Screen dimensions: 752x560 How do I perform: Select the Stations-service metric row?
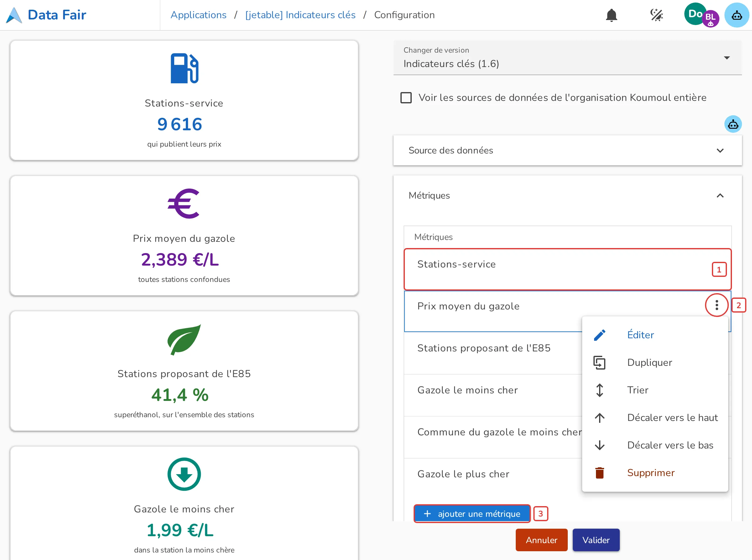(x=567, y=269)
